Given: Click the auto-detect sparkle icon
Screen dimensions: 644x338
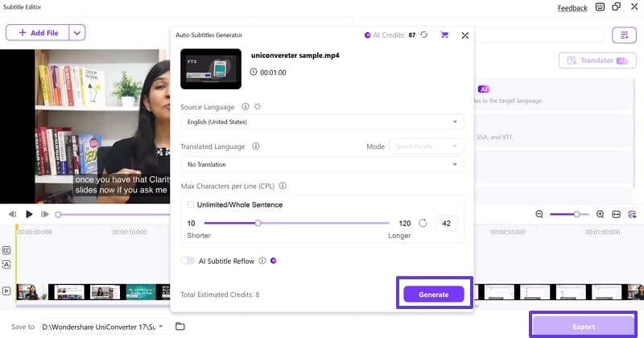Looking at the screenshot, I should [258, 107].
